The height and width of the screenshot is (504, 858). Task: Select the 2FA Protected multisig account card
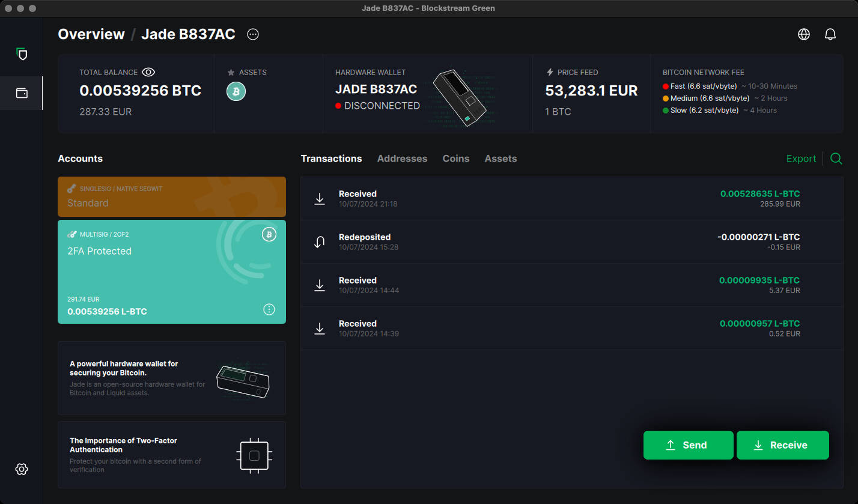click(172, 272)
